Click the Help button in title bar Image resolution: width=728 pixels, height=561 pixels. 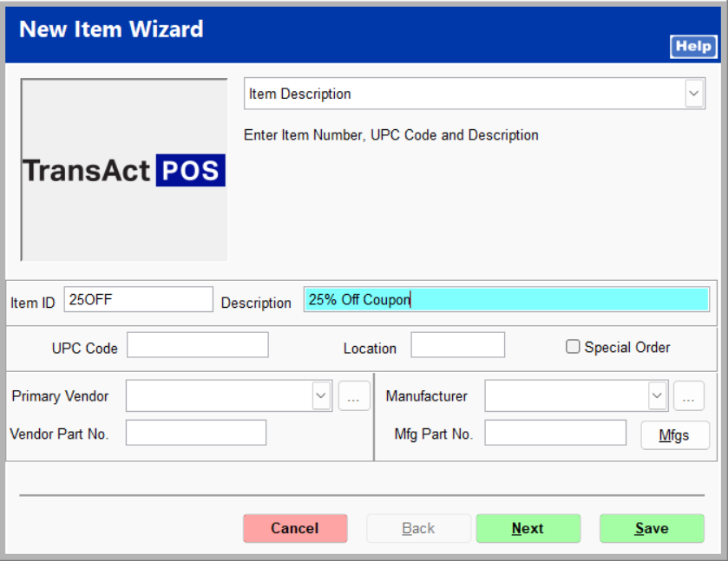point(693,47)
